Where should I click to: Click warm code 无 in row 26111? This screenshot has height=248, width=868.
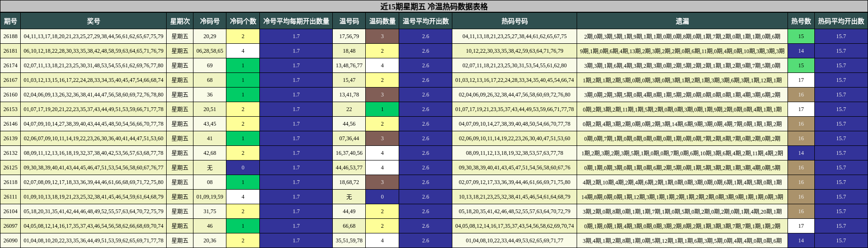349,197
